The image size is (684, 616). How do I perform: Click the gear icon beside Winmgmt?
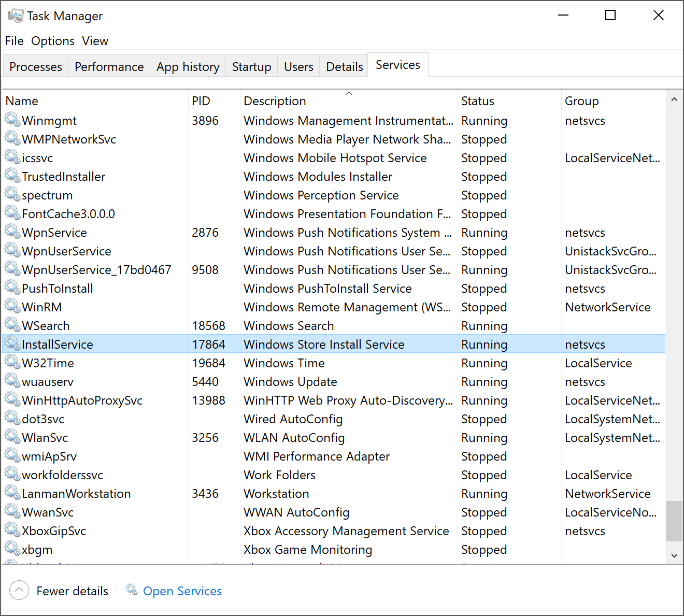12,120
